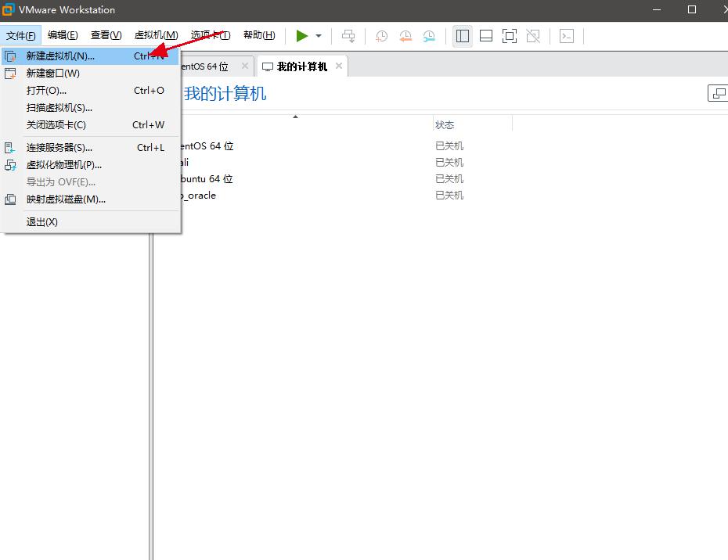
Task: Toggle the thumbnail bar view icon
Action: [486, 36]
